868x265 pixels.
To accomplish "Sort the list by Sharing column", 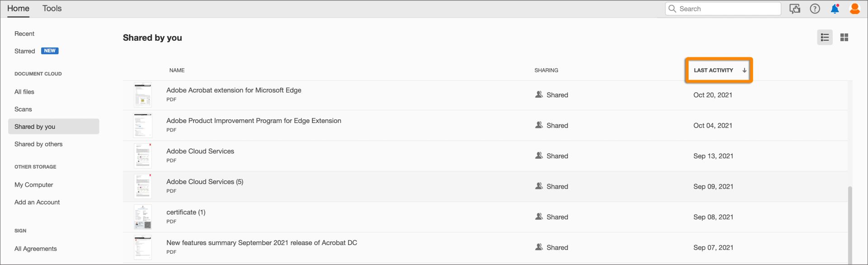I will click(x=546, y=70).
